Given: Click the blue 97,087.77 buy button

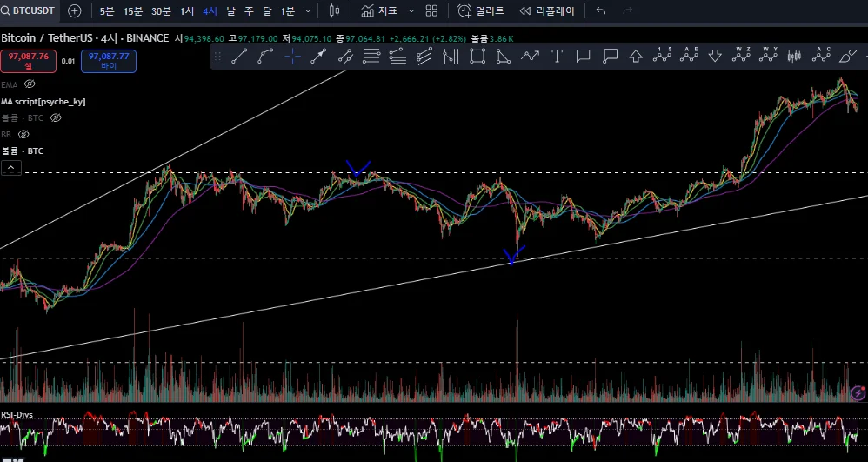Looking at the screenshot, I should click(x=109, y=61).
